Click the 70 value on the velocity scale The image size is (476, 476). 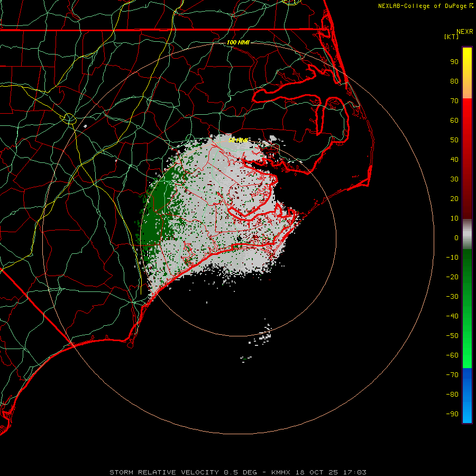[x=454, y=101]
